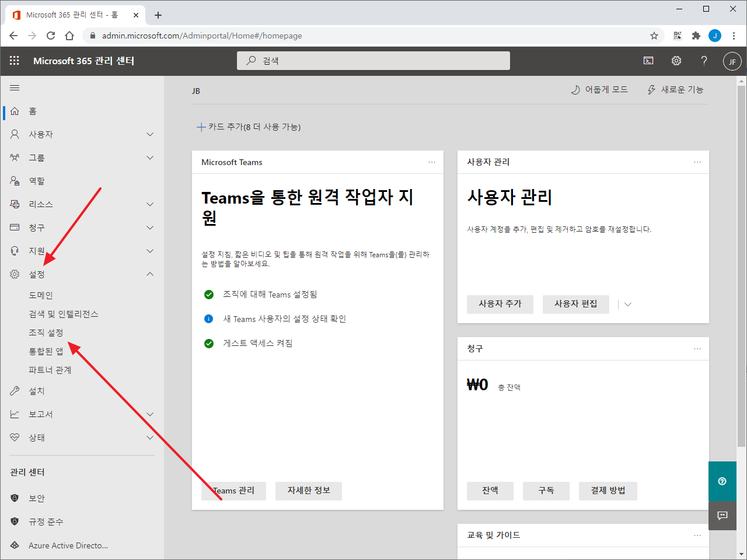Click the Resources printer icon
Image resolution: width=747 pixels, height=560 pixels.
[15, 204]
